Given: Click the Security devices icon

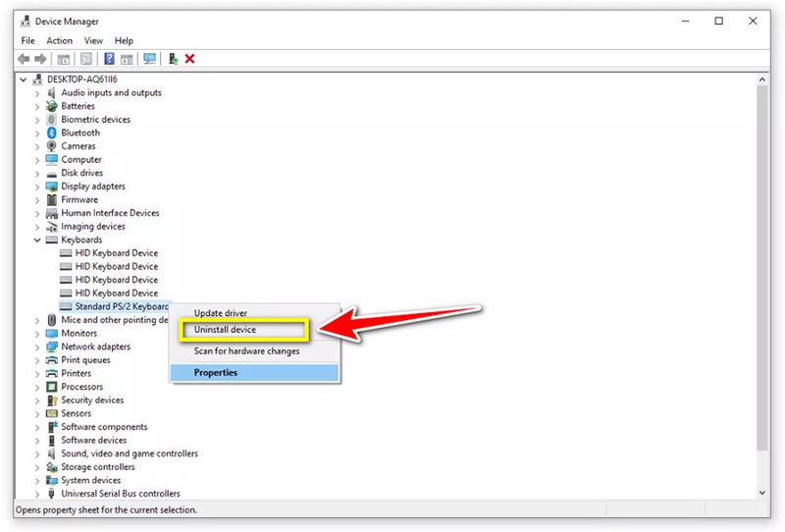Looking at the screenshot, I should [52, 400].
